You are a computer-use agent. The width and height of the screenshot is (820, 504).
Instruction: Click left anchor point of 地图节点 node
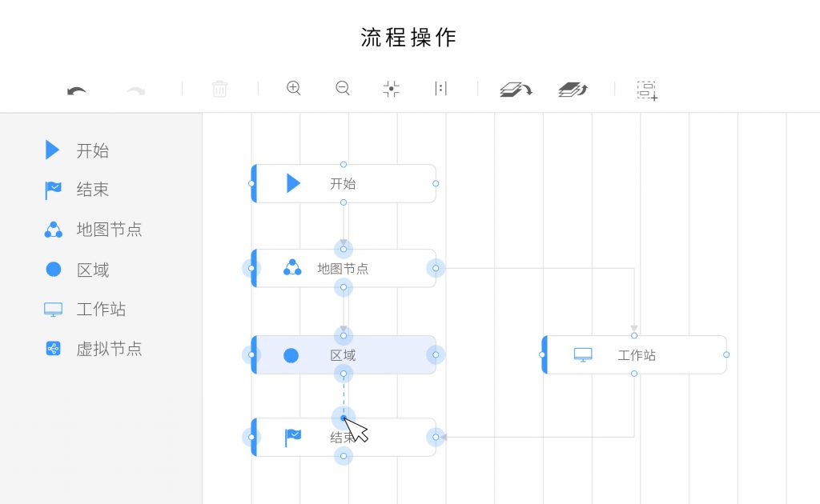[251, 269]
